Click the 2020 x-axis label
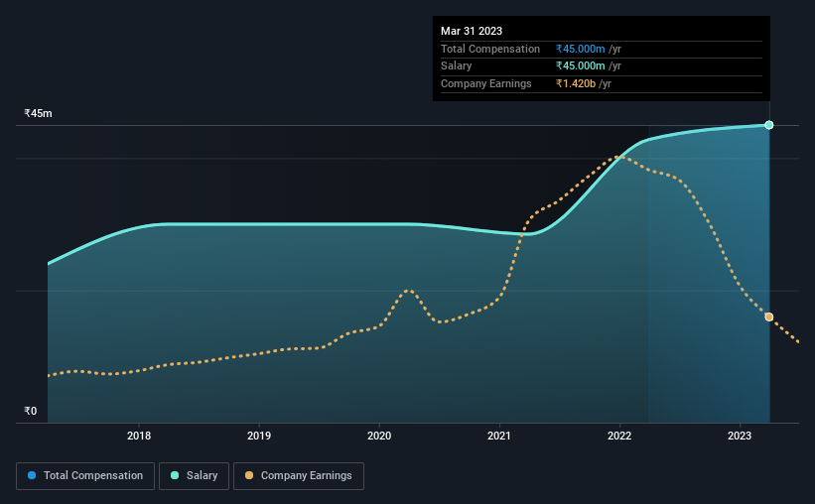Viewport: 815px width, 504px height. pyautogui.click(x=379, y=436)
